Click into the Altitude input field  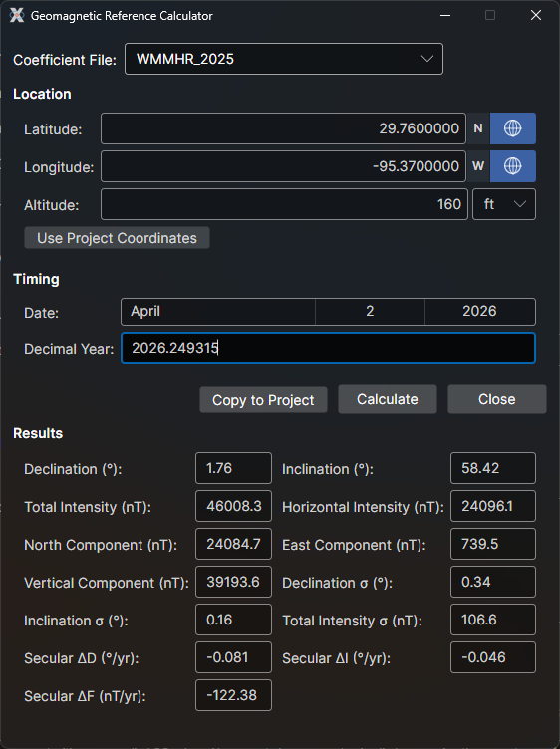[284, 204]
